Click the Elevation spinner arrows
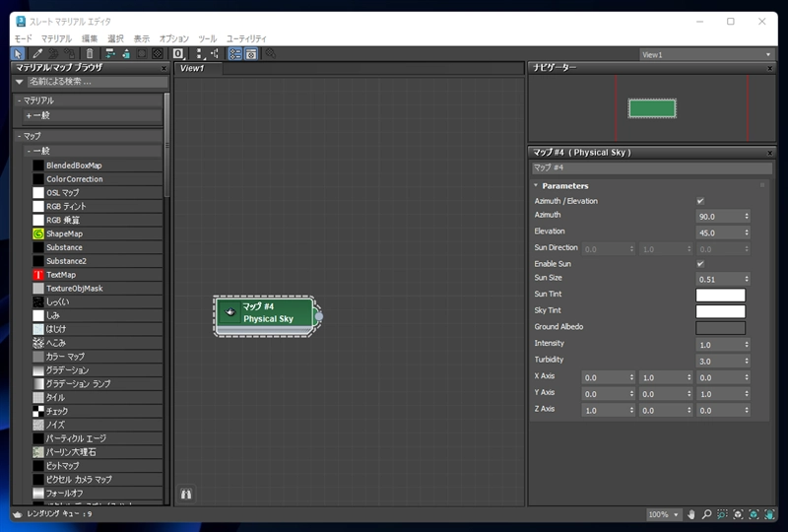Viewport: 788px width, 532px height. [747, 233]
